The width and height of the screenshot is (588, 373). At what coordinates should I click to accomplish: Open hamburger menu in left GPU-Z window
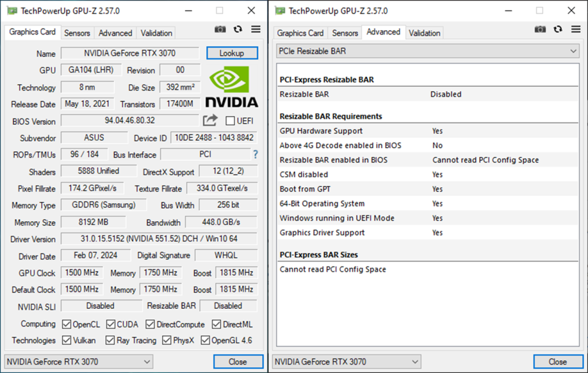coord(256,29)
